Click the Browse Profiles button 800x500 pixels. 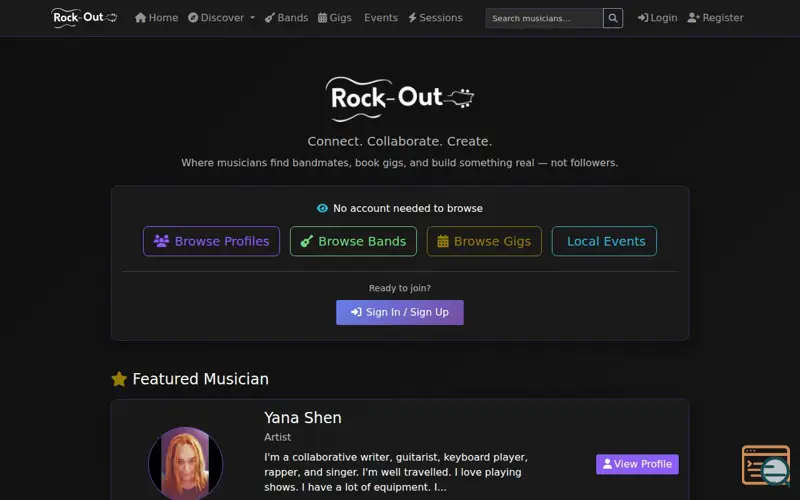point(211,241)
